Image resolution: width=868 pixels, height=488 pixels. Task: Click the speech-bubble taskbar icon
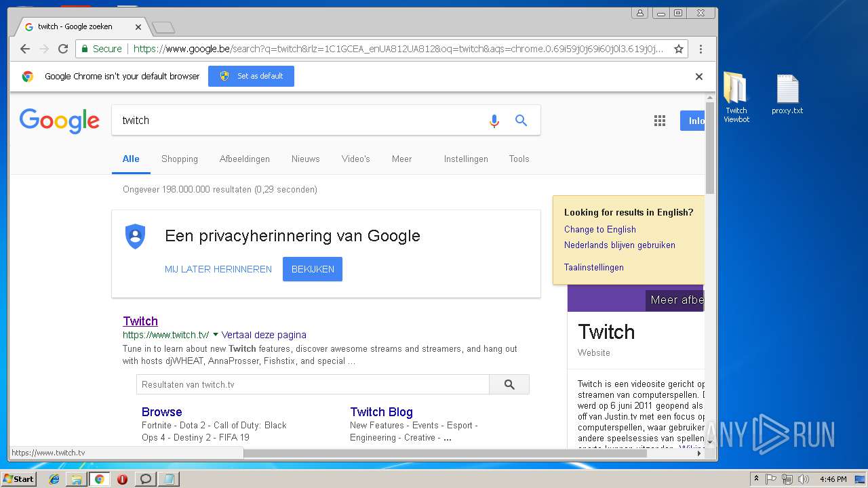tap(145, 479)
